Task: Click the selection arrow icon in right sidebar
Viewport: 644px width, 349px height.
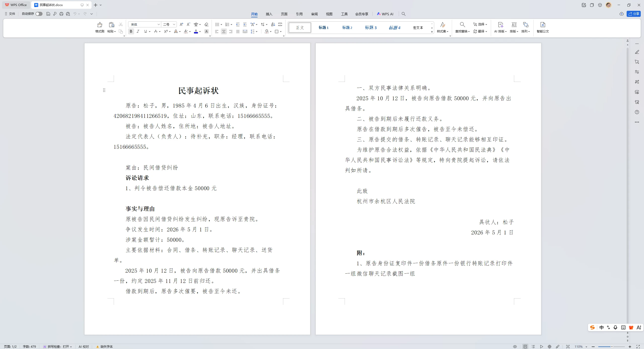Action: tap(637, 62)
